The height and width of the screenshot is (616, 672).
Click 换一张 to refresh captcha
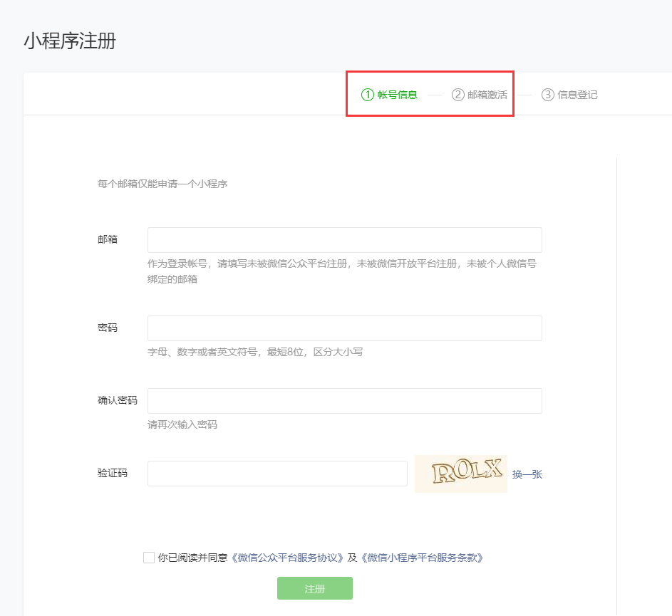click(527, 474)
